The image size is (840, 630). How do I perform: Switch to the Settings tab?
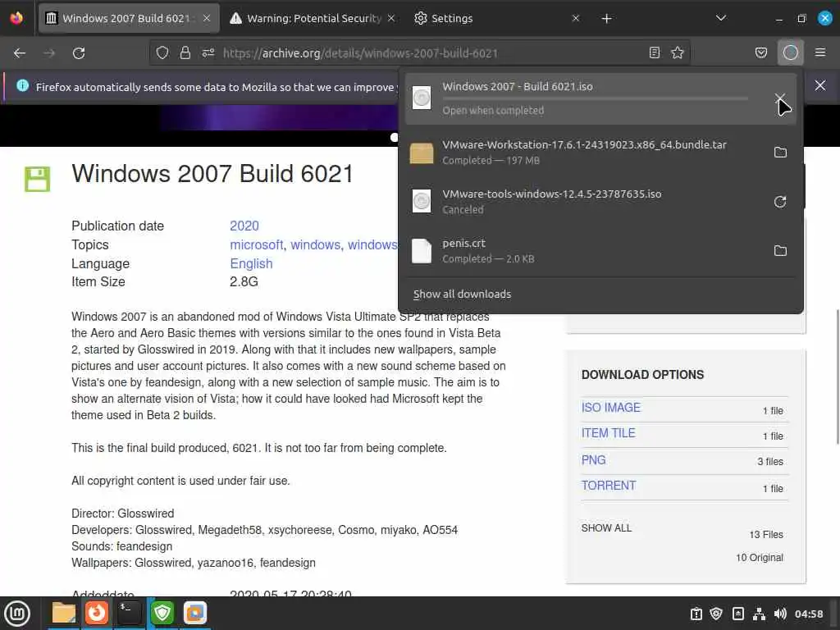[496, 18]
